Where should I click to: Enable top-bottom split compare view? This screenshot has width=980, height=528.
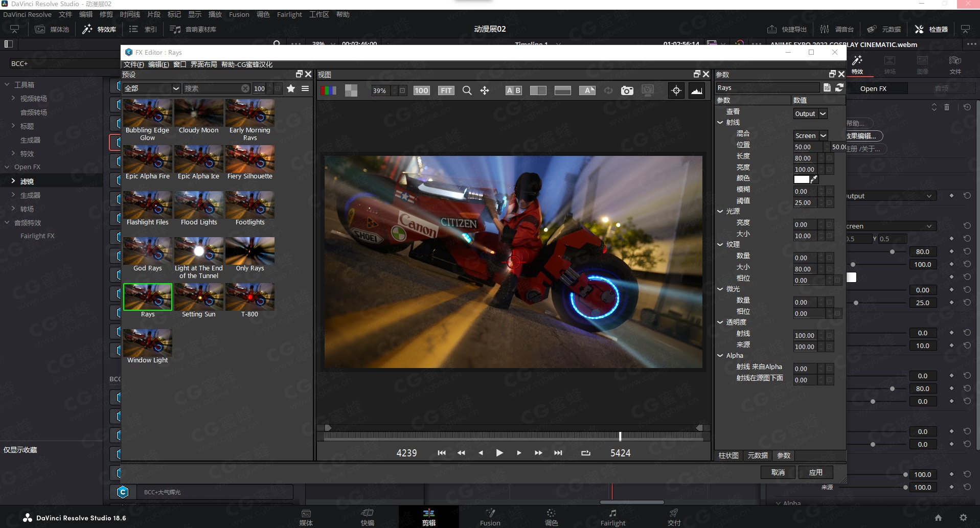click(562, 90)
